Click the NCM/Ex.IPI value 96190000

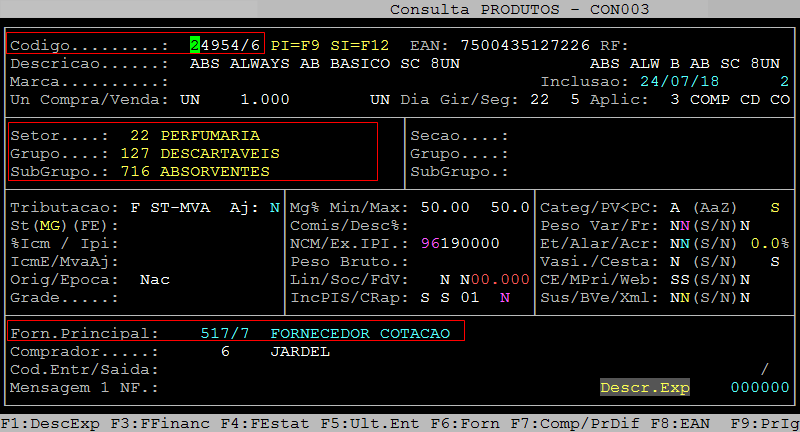coord(460,243)
